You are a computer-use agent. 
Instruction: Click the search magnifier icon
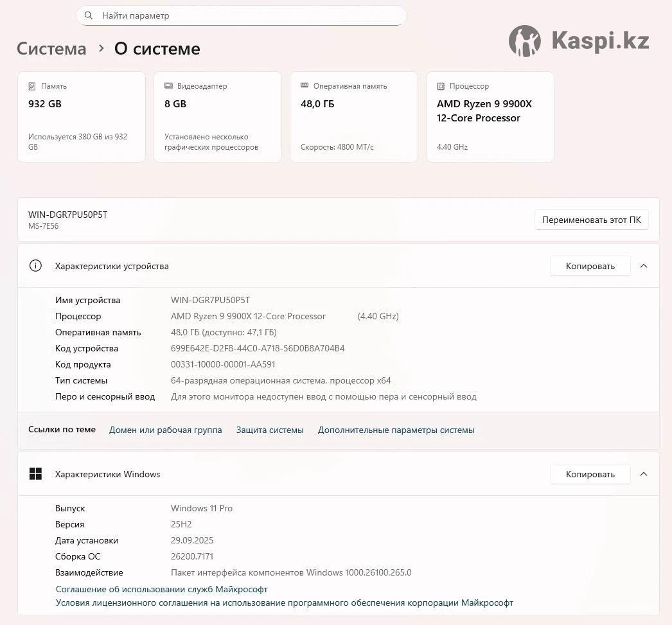[89, 15]
